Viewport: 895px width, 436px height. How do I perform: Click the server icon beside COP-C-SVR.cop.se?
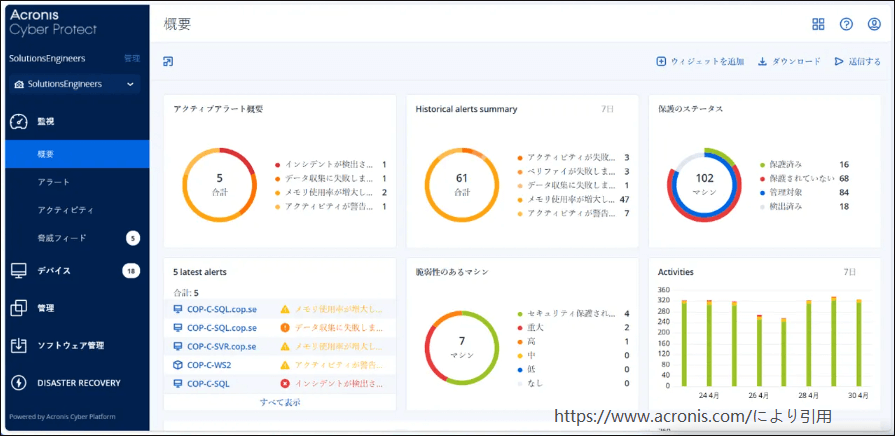tap(177, 346)
